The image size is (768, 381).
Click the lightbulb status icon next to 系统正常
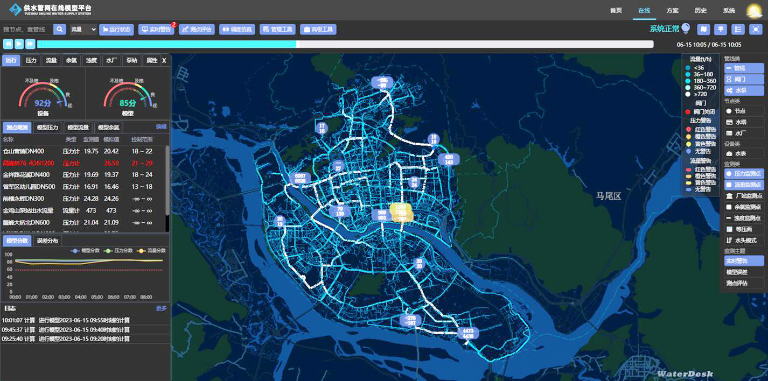pyautogui.click(x=686, y=28)
